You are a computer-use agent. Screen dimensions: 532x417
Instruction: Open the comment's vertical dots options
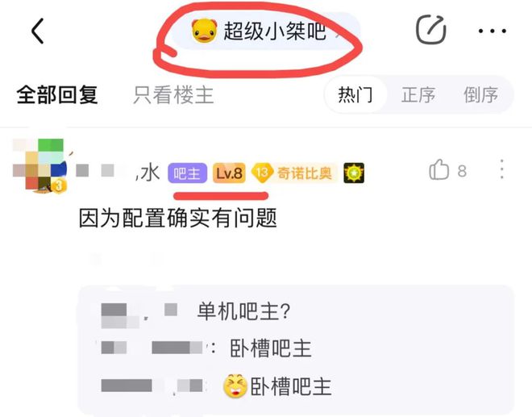point(502,169)
